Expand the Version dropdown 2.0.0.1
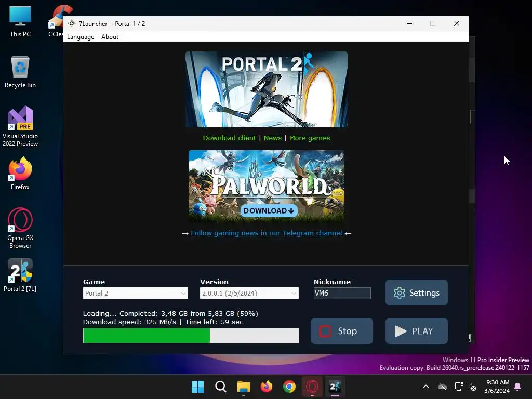 click(249, 293)
